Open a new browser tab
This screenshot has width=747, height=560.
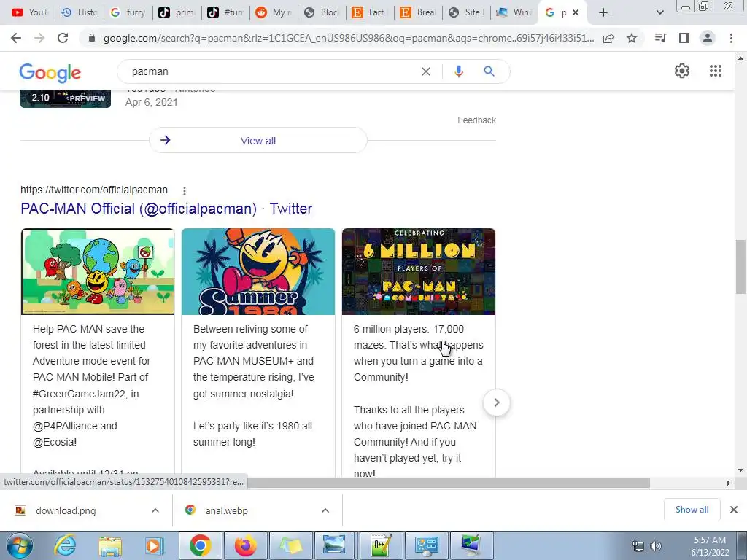(x=603, y=13)
